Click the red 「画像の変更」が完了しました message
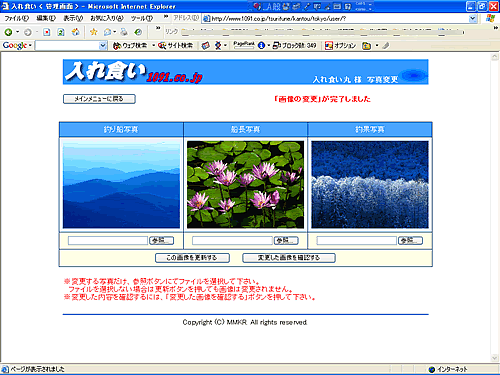 [322, 99]
